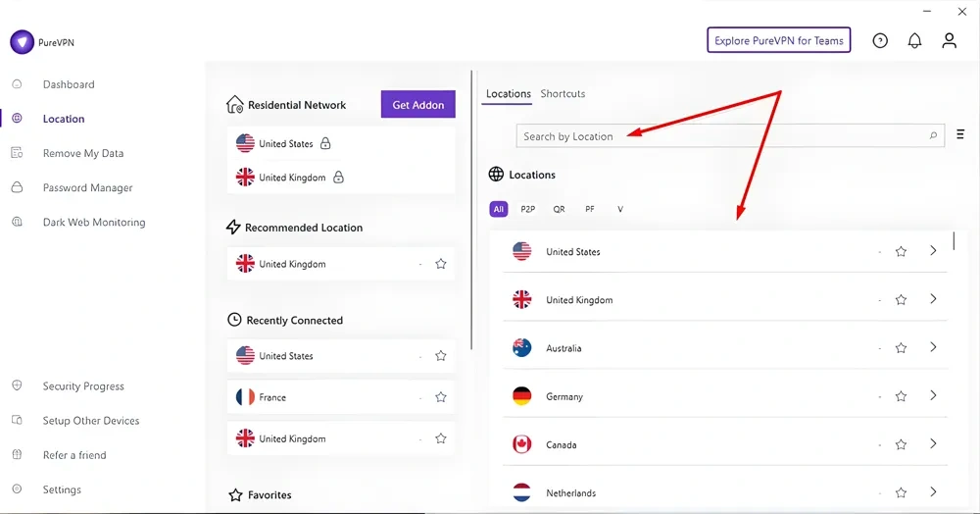Click the globe icon beside Locations heading
Image resolution: width=980 pixels, height=514 pixels.
point(496,174)
